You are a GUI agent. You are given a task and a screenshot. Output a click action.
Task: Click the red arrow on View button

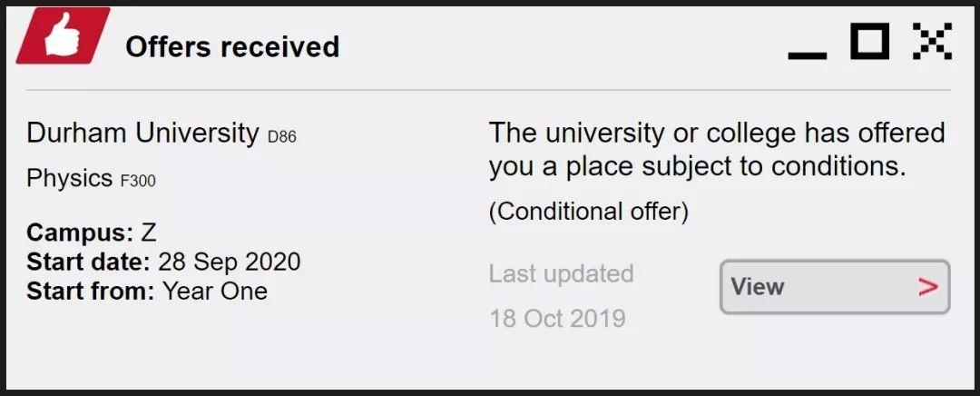pos(928,287)
